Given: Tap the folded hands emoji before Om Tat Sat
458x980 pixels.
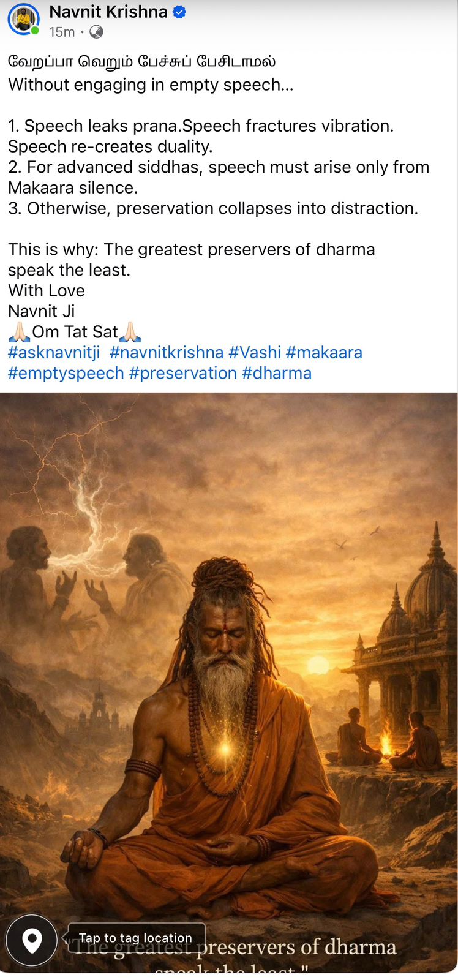Looking at the screenshot, I should click(x=19, y=332).
